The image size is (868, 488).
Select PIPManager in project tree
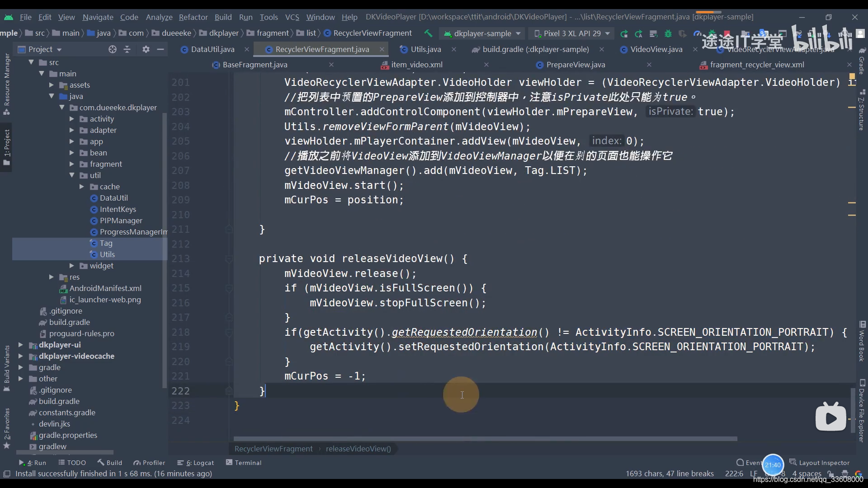(121, 221)
